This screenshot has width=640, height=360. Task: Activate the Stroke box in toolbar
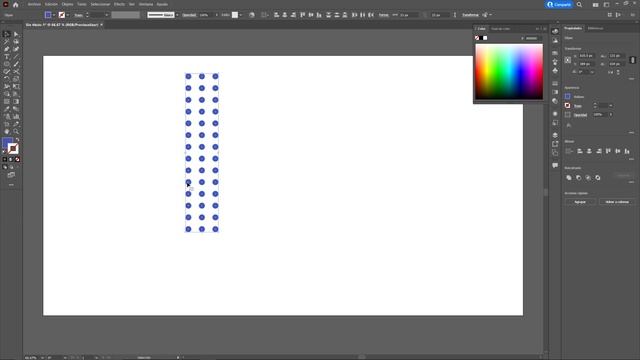coord(13,149)
